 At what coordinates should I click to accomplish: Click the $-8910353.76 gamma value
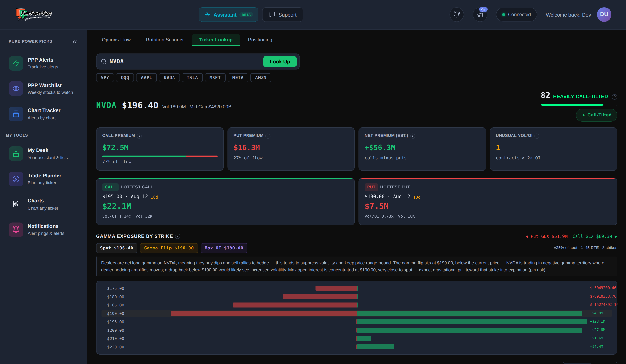(603, 296)
